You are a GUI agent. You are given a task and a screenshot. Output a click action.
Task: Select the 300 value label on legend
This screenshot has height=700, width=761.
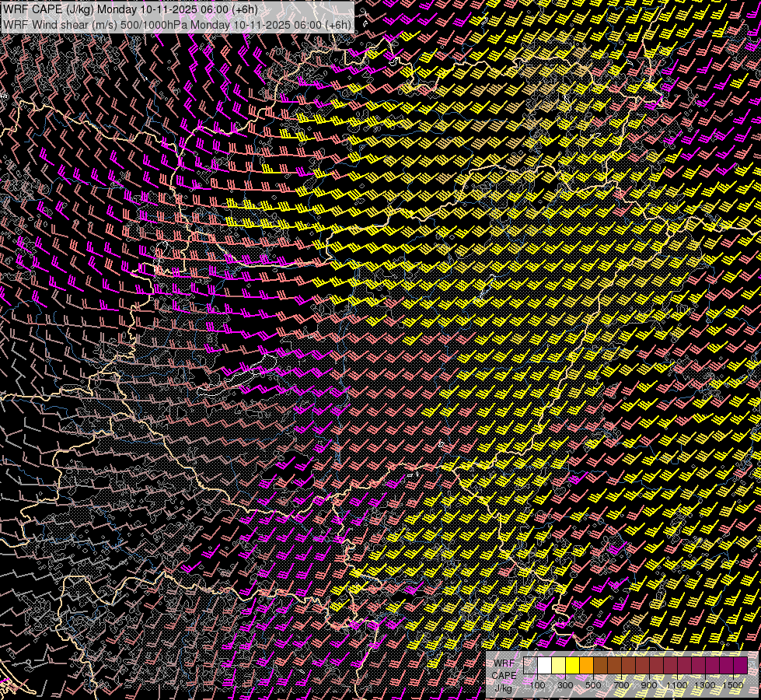coord(565,685)
